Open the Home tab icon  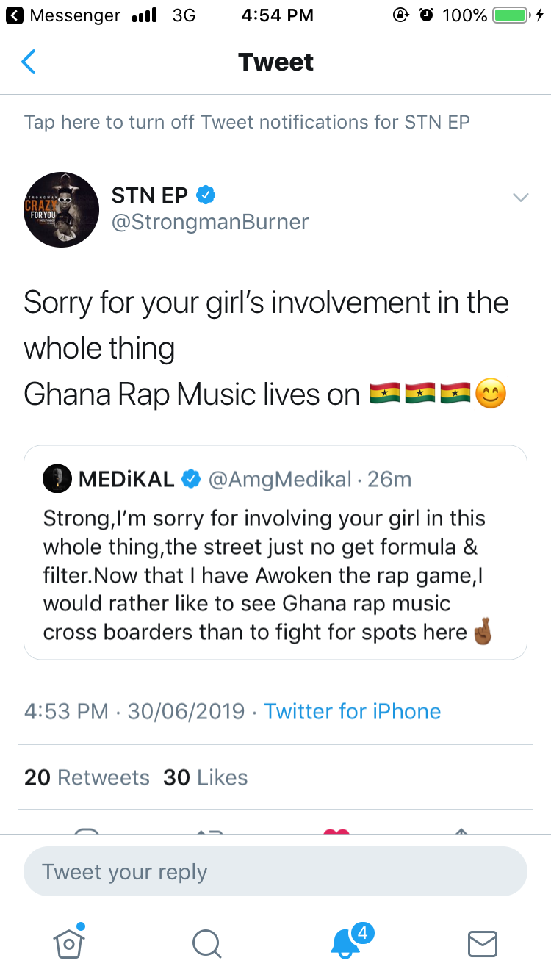tap(68, 943)
